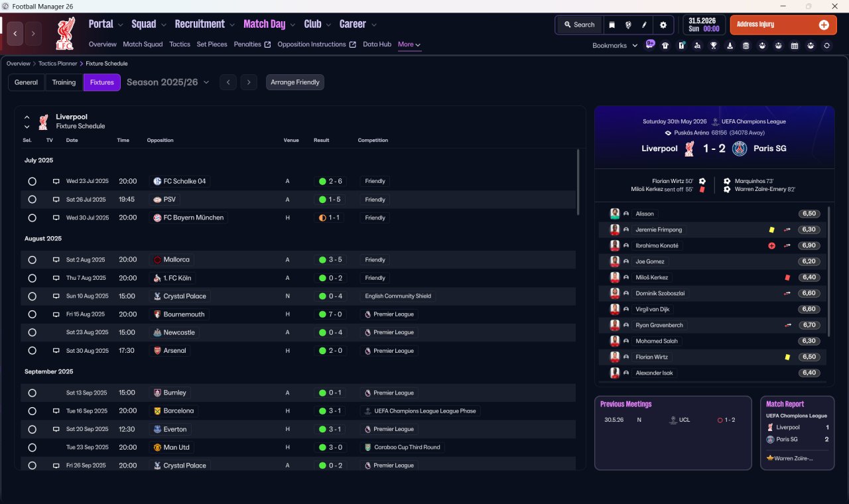Image resolution: width=849 pixels, height=504 pixels.
Task: Open the trophy competitions bookmark icon
Action: (714, 46)
